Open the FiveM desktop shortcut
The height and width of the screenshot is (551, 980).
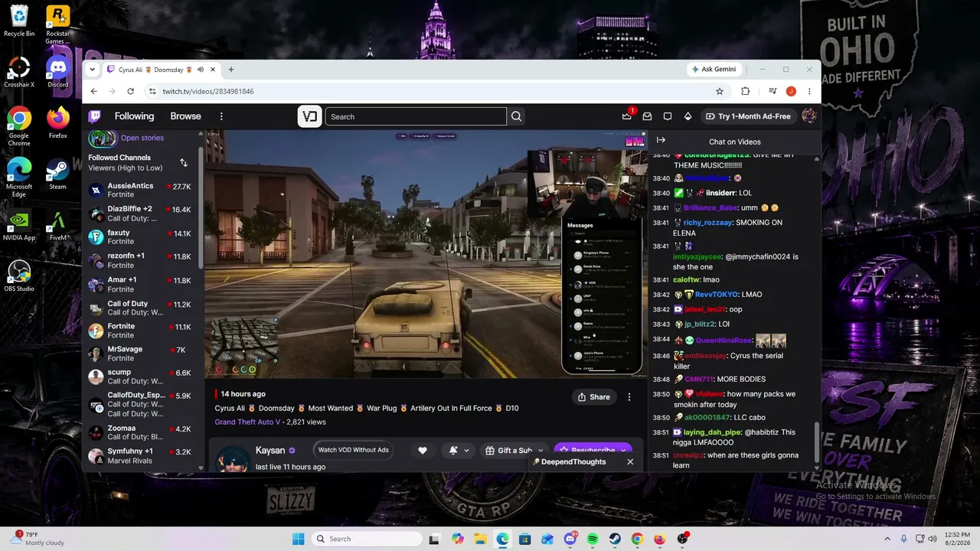58,225
